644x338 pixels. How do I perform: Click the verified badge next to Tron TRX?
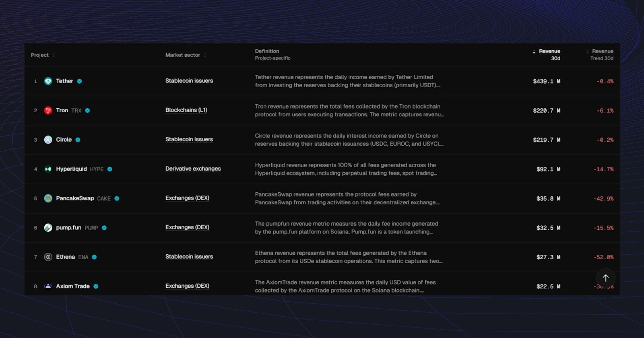(x=87, y=111)
